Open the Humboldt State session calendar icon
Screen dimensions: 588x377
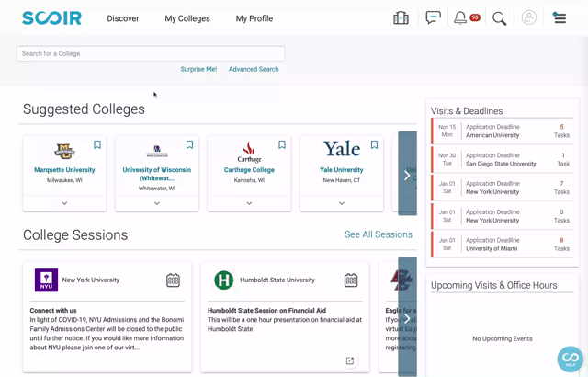coord(351,280)
